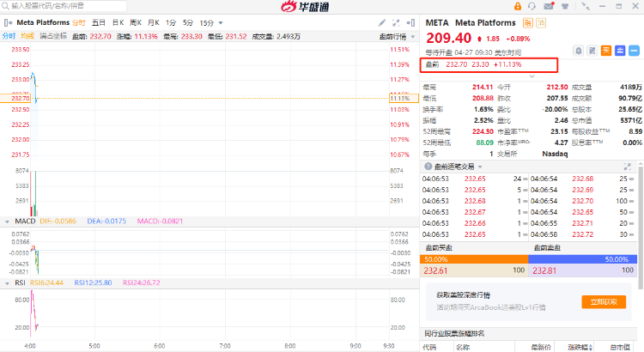Click the 11.13% percent axis marker
The height and width of the screenshot is (352, 644).
pyautogui.click(x=404, y=98)
